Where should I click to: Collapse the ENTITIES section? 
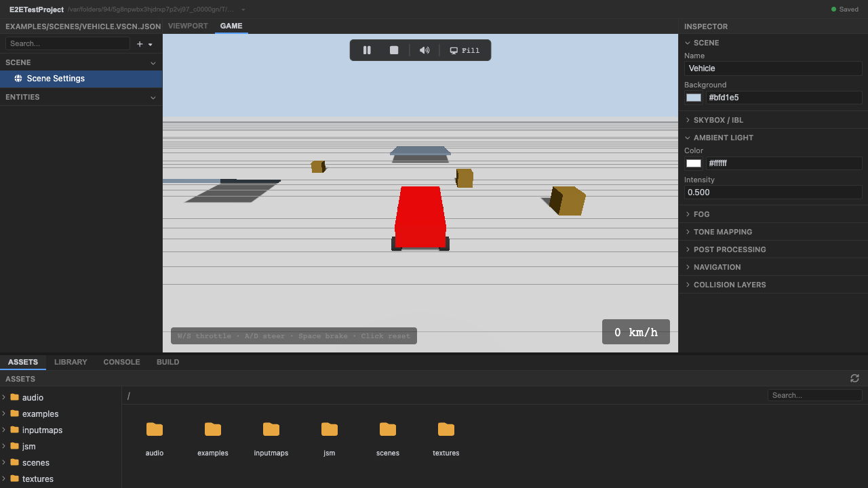click(153, 98)
